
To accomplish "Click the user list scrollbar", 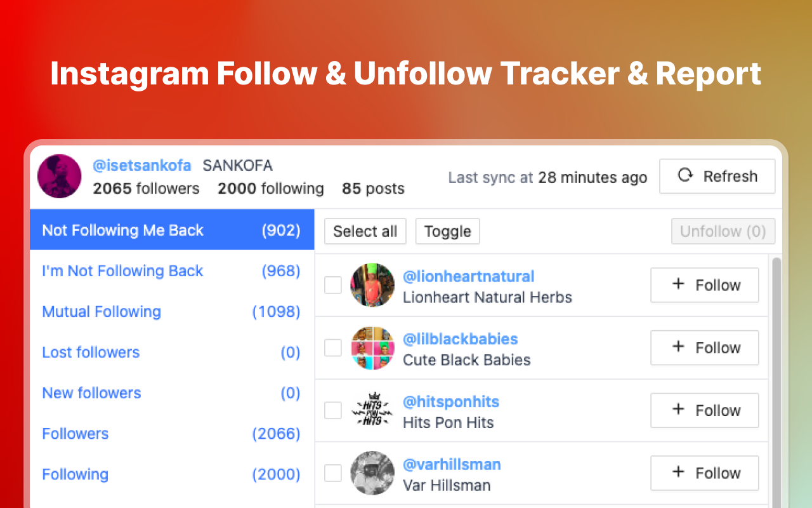I will pyautogui.click(x=776, y=381).
